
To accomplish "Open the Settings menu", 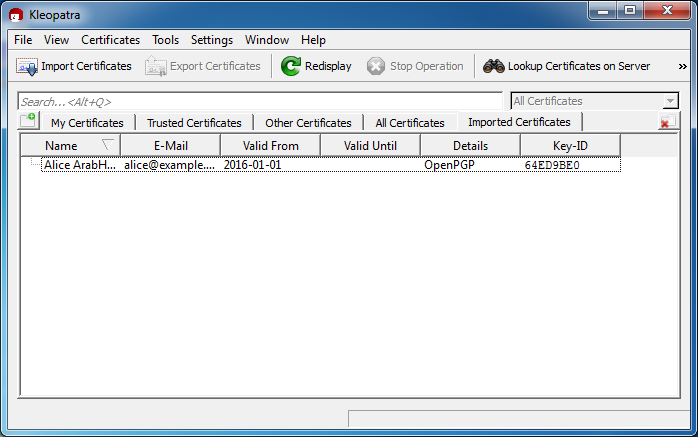I will click(x=212, y=40).
